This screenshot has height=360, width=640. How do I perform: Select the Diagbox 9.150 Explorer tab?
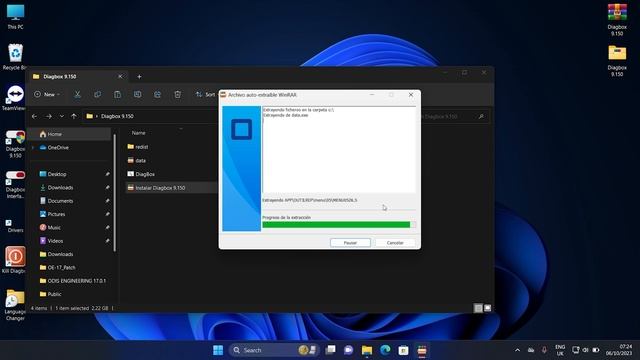78,77
